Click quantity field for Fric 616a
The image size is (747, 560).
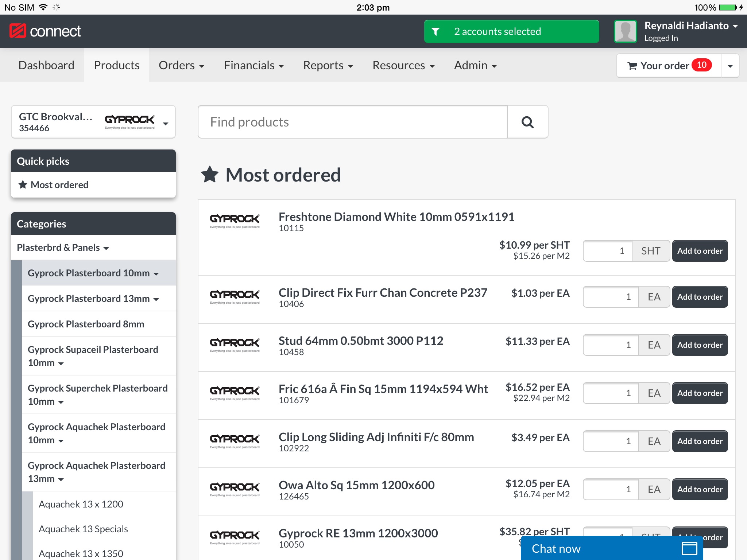tap(611, 393)
